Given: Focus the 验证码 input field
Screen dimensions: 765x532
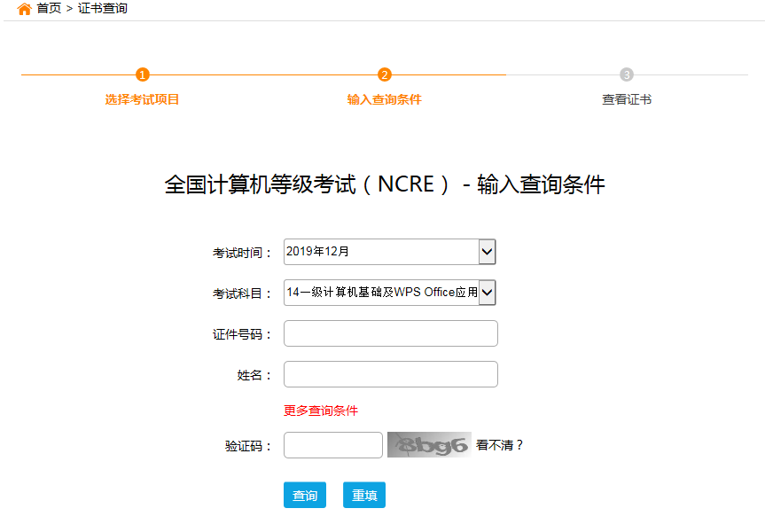Looking at the screenshot, I should (x=333, y=445).
